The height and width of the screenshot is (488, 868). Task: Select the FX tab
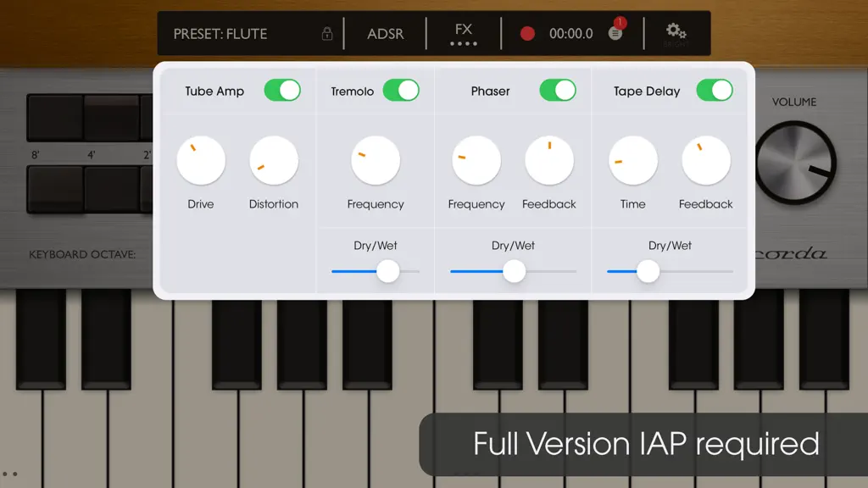point(464,33)
